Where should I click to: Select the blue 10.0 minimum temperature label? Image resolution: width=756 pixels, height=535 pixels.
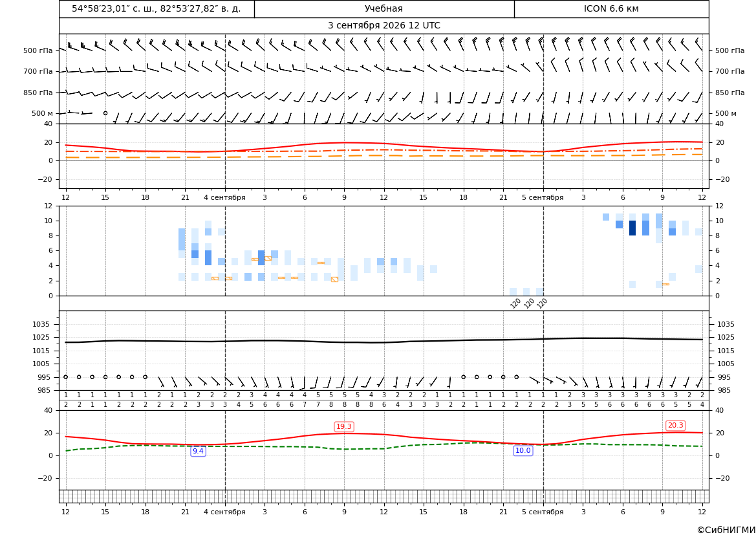point(523,450)
